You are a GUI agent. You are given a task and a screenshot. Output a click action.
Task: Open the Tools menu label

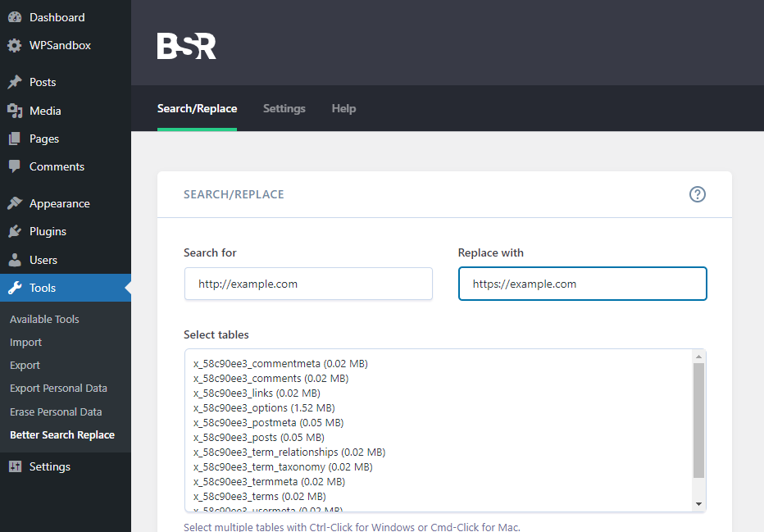tap(43, 288)
